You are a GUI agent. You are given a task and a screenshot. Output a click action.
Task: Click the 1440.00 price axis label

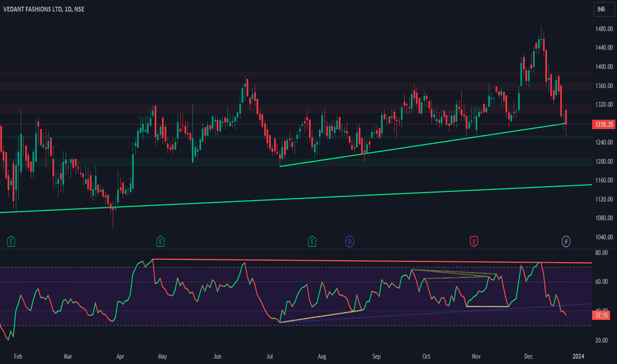pyautogui.click(x=604, y=48)
